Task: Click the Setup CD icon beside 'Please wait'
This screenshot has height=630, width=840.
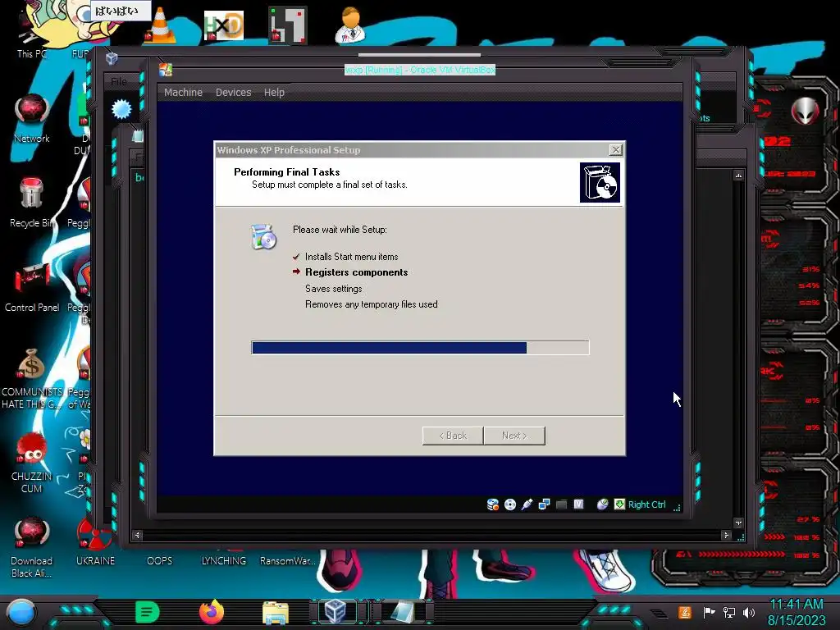Action: (x=263, y=237)
